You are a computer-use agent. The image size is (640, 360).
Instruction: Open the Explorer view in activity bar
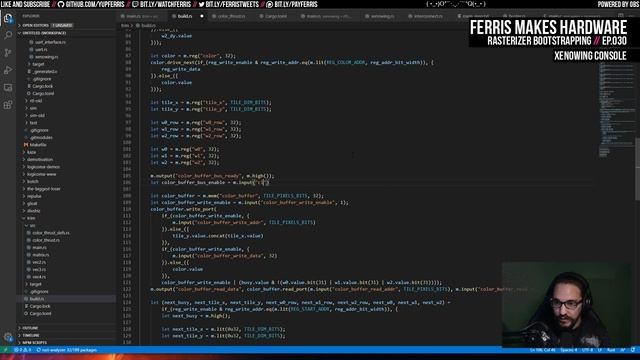point(8,18)
